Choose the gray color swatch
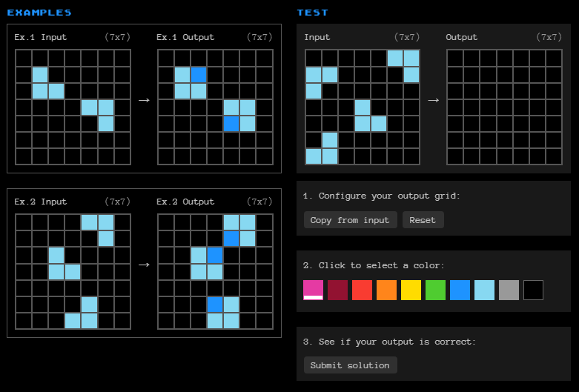579x392 pixels. pos(509,290)
